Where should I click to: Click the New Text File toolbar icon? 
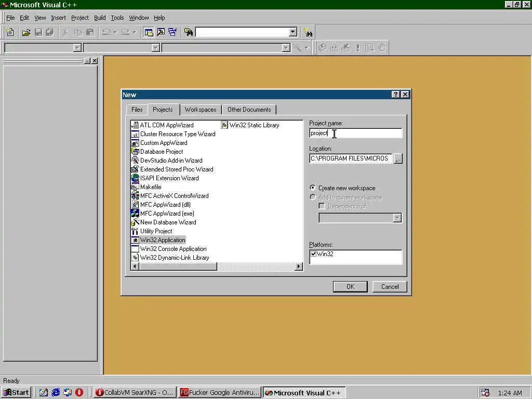point(10,32)
